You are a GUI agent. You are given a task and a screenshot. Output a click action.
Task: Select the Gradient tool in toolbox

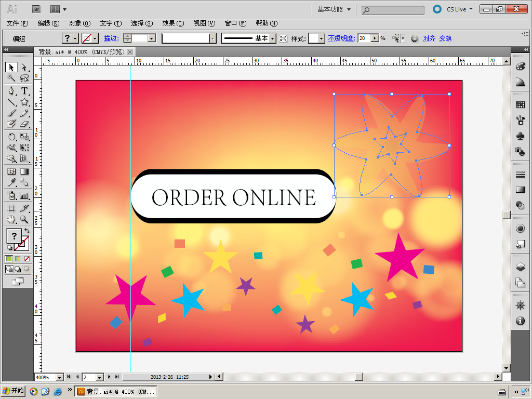click(24, 171)
